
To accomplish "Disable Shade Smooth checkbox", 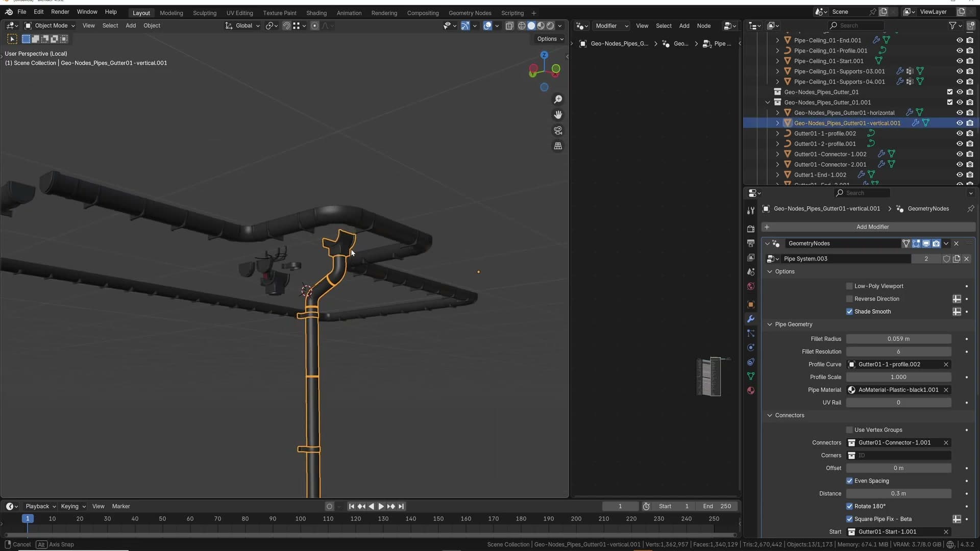I will [x=849, y=312].
